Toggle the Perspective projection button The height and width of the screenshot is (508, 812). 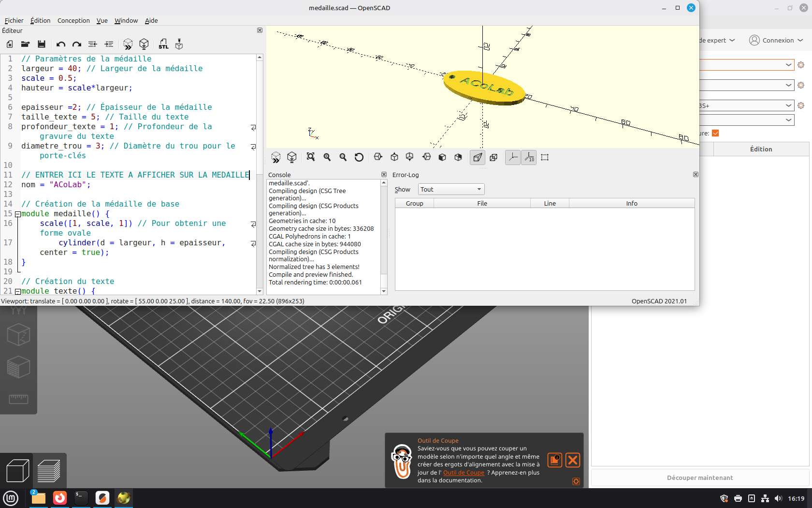478,157
